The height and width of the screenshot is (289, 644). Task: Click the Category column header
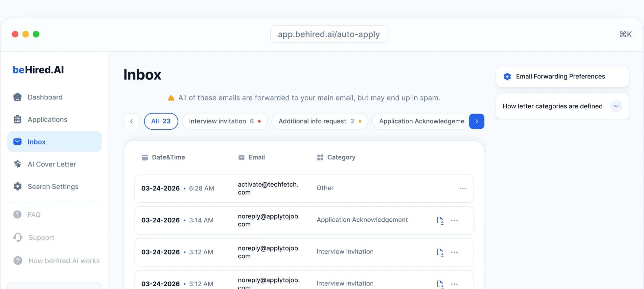click(x=336, y=157)
